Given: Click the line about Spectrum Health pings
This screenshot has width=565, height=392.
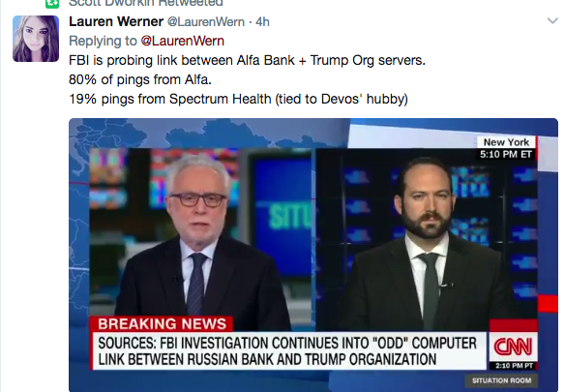Looking at the screenshot, I should [x=238, y=99].
